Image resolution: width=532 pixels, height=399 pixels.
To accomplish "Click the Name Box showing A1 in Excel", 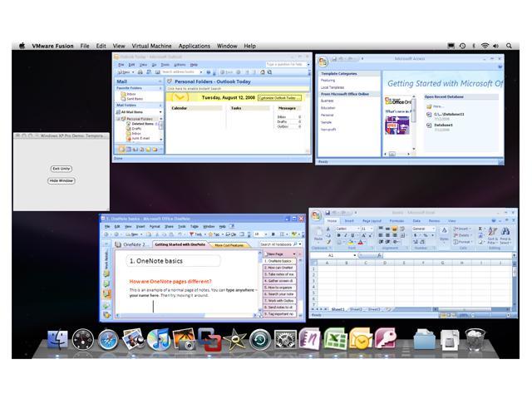I will point(332,255).
